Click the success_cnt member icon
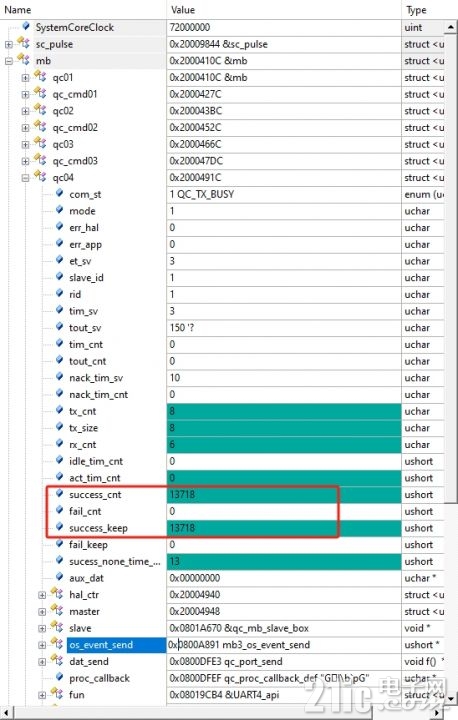The height and width of the screenshot is (720, 458). pos(59,494)
